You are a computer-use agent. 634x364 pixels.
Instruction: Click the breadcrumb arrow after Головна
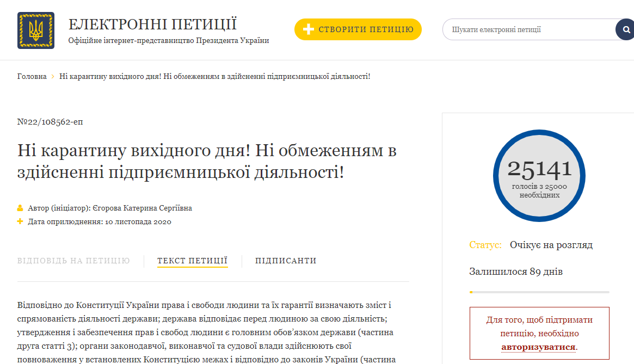pos(53,76)
